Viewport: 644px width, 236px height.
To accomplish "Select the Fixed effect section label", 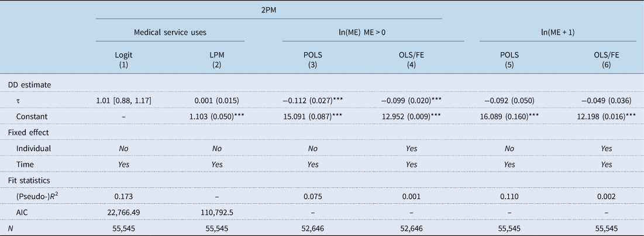I will [x=29, y=132].
